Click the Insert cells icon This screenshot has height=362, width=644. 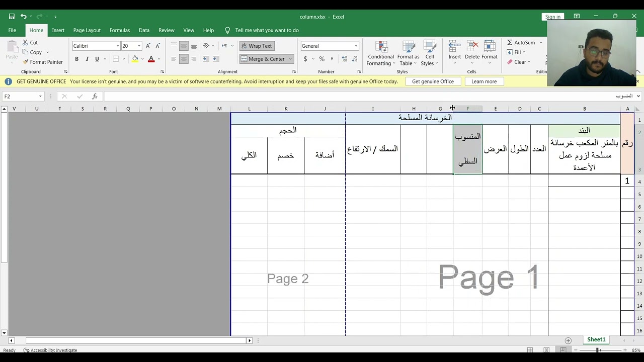click(454, 46)
